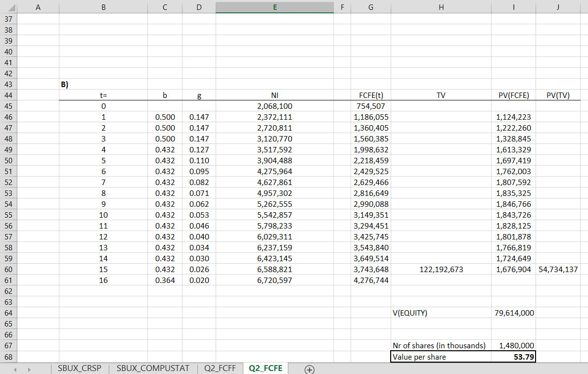Image resolution: width=588 pixels, height=374 pixels.
Task: Select column header H
Action: click(441, 7)
